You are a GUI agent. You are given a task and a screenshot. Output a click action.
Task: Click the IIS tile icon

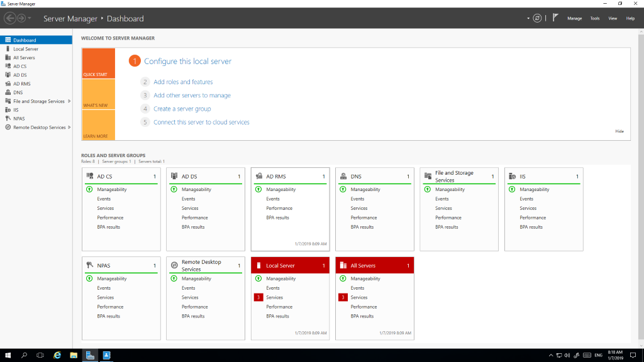[x=513, y=177]
